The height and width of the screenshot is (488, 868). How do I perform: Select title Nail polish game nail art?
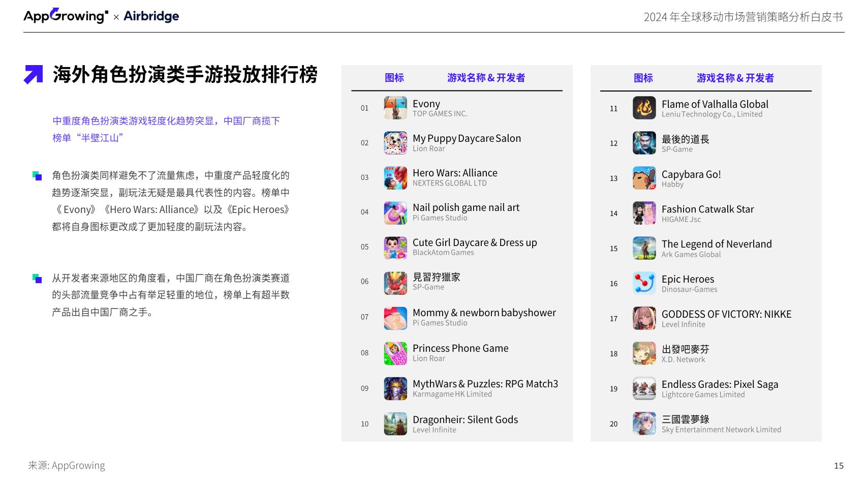point(466,207)
